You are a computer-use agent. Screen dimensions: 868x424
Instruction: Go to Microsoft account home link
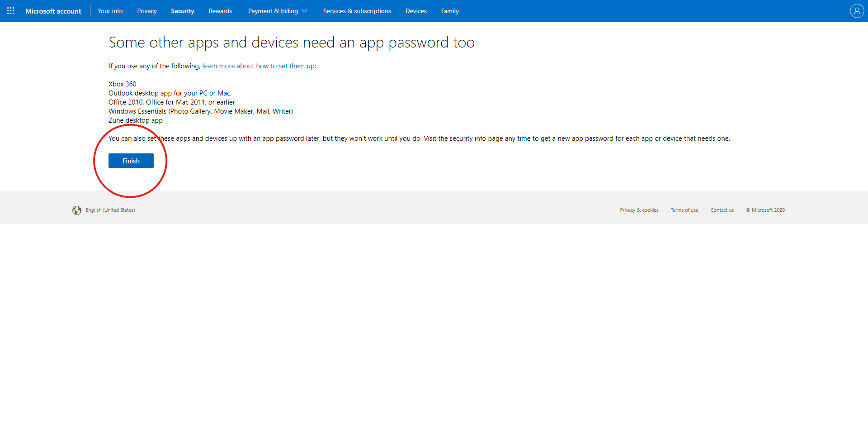pos(53,11)
